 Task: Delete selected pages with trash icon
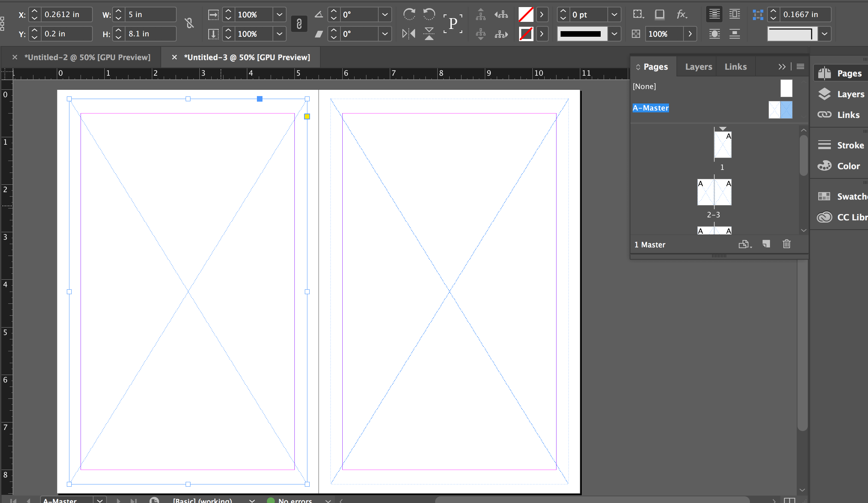786,244
